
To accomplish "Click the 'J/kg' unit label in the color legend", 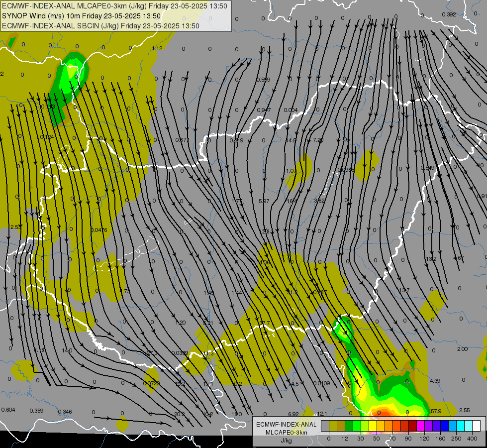I will click(286, 440).
